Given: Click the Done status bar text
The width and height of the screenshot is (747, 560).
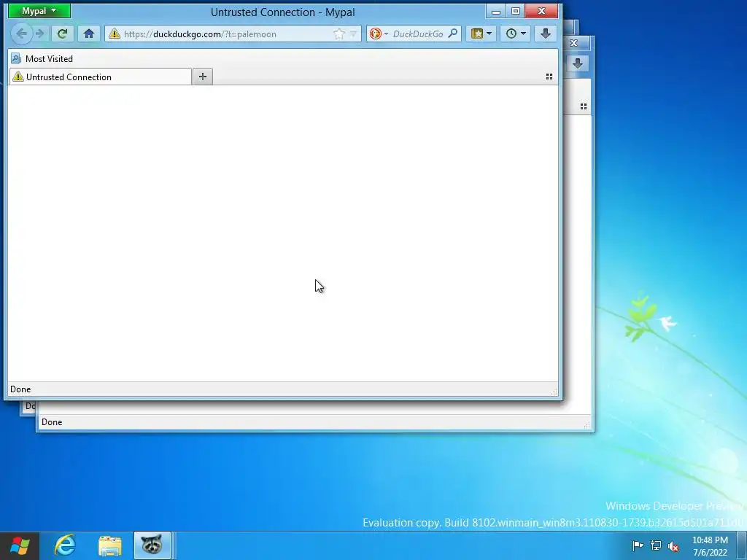Looking at the screenshot, I should [20, 389].
